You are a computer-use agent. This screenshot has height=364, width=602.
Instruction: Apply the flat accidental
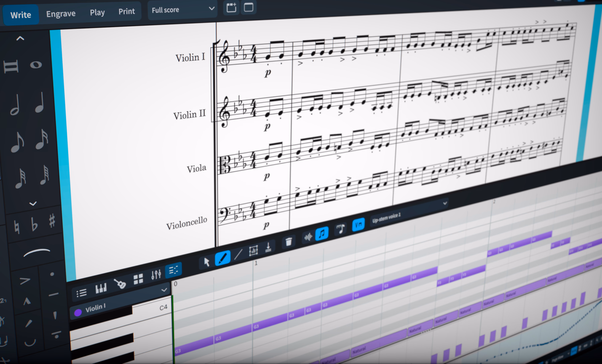34,224
